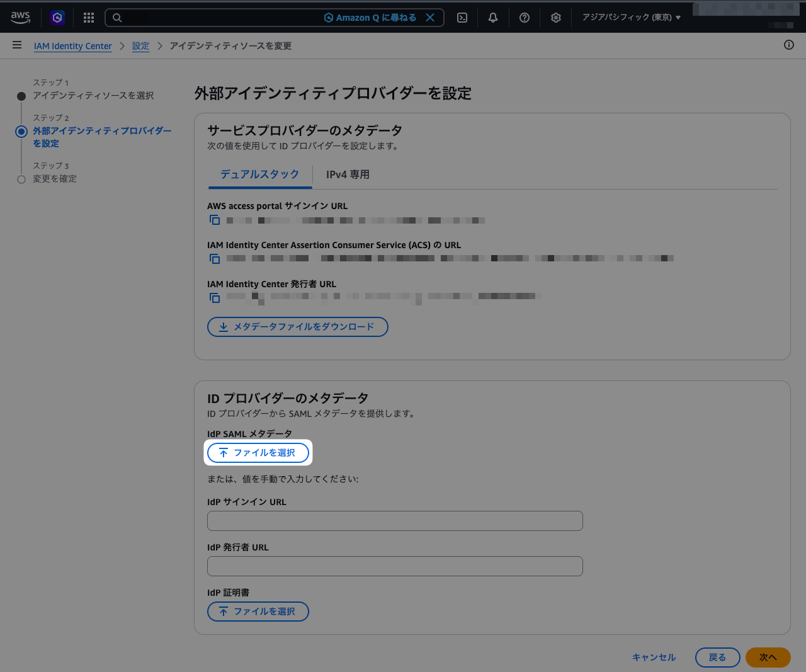Click the 外部アイデンティティプロバイダーを設定 page heading
The height and width of the screenshot is (672, 806).
(x=333, y=93)
